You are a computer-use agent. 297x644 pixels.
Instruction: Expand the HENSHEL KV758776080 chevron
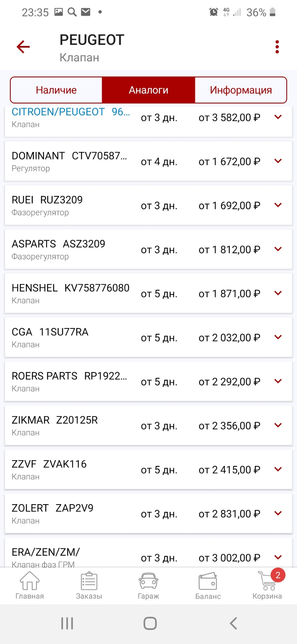[278, 293]
